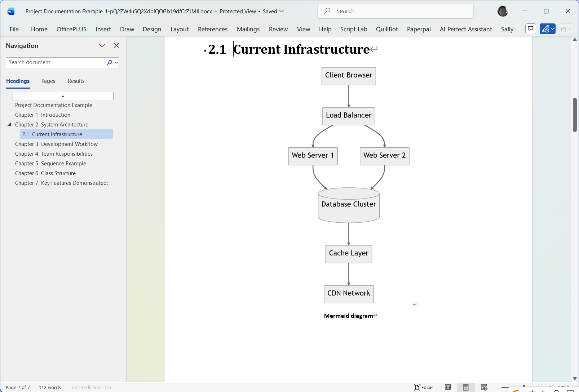This screenshot has height=392, width=579.
Task: Open Navigation pane task options chevron
Action: (102, 45)
